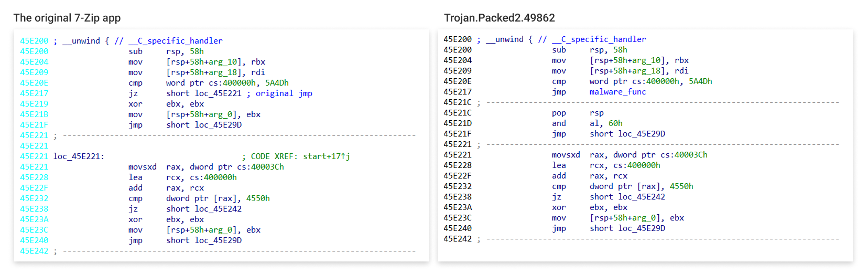Click the "The original 7-Zip app" heading

(x=67, y=18)
